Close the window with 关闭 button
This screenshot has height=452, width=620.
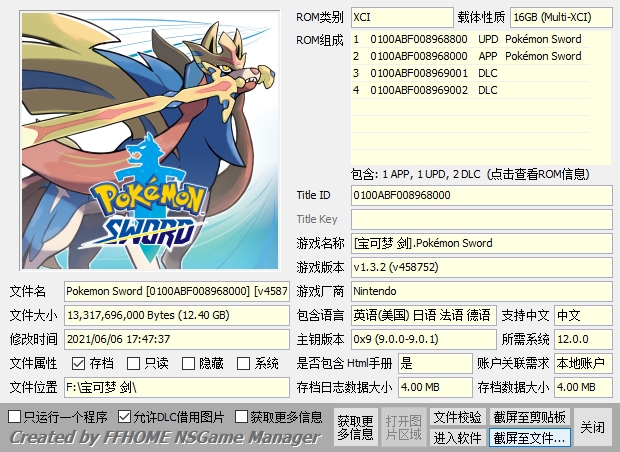[593, 427]
